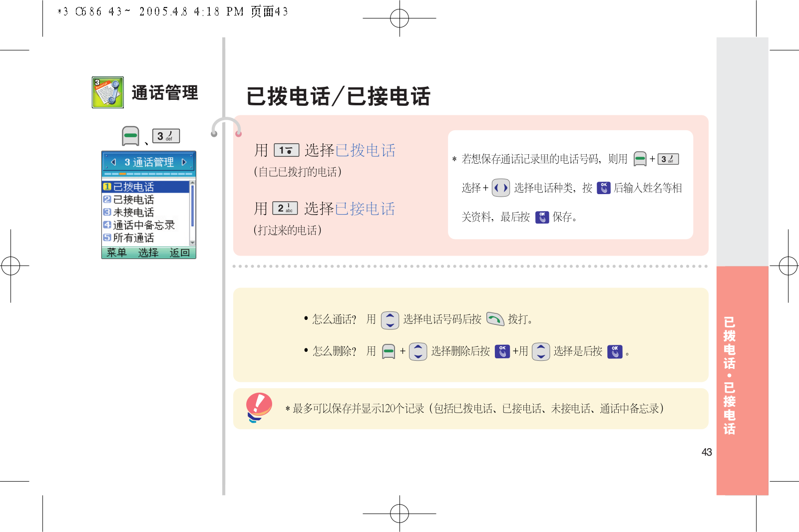Select 所有通话 in the phone menu
The width and height of the screenshot is (799, 532).
click(146, 238)
